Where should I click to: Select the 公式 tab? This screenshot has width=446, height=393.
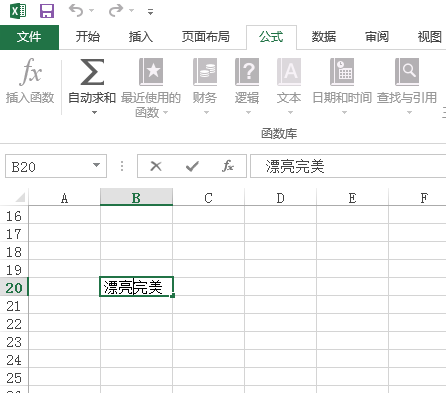point(271,37)
